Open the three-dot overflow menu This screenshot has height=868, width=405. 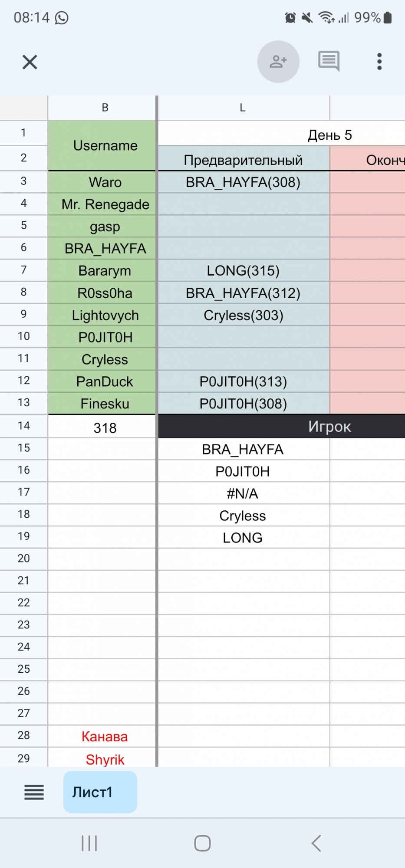pos(379,62)
